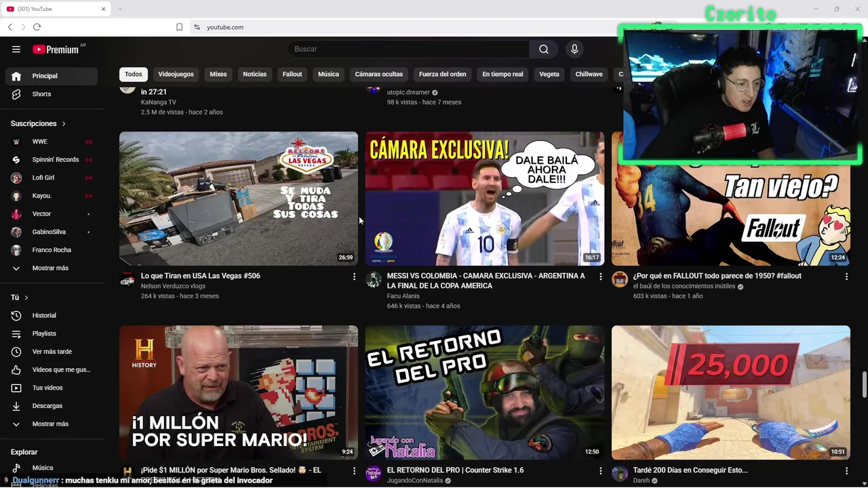Click the YouTube Premium logo
Image resolution: width=868 pixels, height=488 pixels.
57,49
